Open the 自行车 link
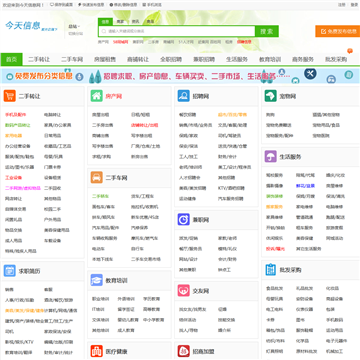This screenshot has width=360, height=360. click(137, 249)
